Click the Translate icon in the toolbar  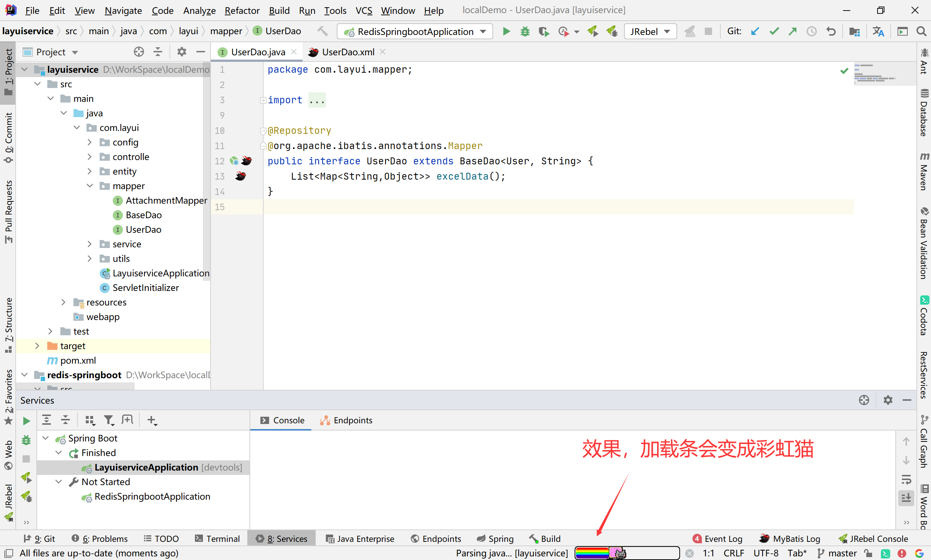coord(878,31)
